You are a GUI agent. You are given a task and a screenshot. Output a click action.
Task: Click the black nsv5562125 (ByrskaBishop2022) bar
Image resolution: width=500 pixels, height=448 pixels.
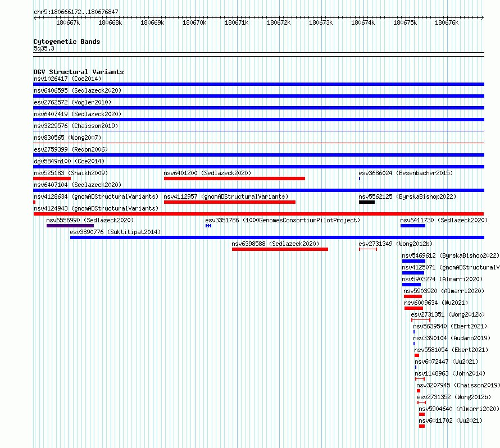pos(367,202)
